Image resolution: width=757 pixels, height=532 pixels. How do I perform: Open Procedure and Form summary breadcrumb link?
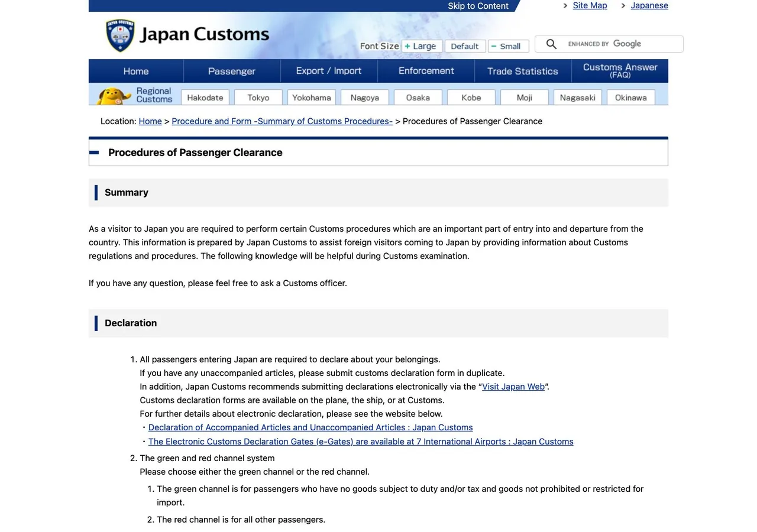pyautogui.click(x=282, y=121)
